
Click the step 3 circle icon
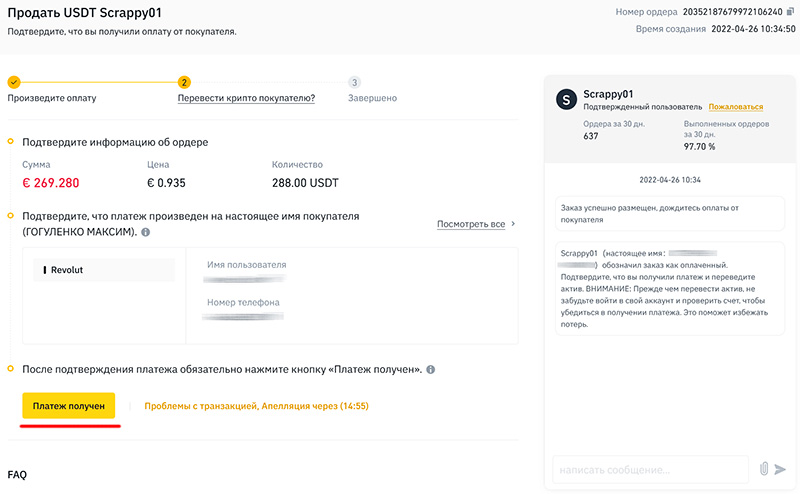pos(354,82)
